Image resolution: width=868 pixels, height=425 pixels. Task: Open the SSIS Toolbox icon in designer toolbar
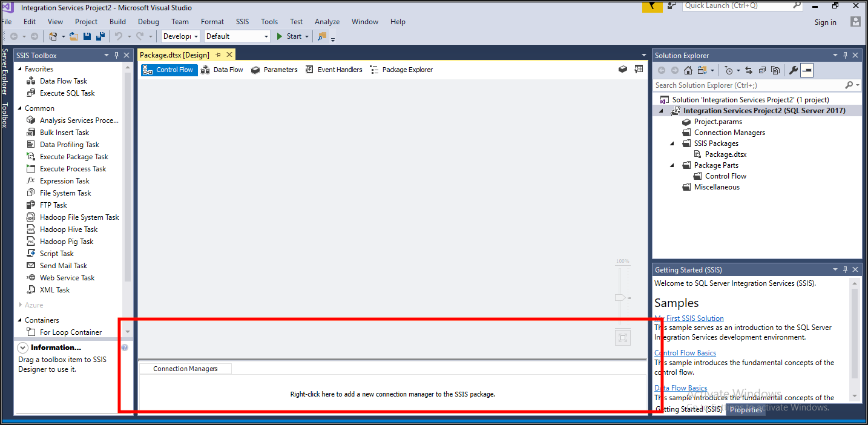622,70
